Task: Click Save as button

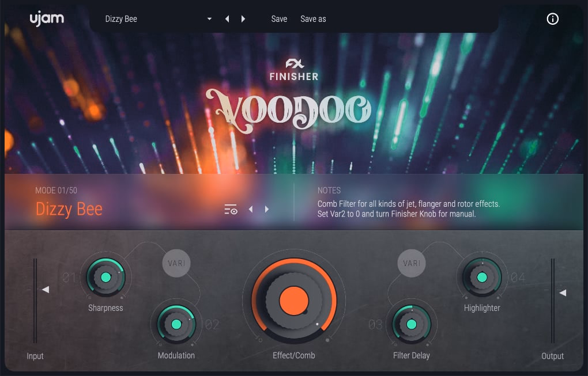Action: [x=313, y=19]
